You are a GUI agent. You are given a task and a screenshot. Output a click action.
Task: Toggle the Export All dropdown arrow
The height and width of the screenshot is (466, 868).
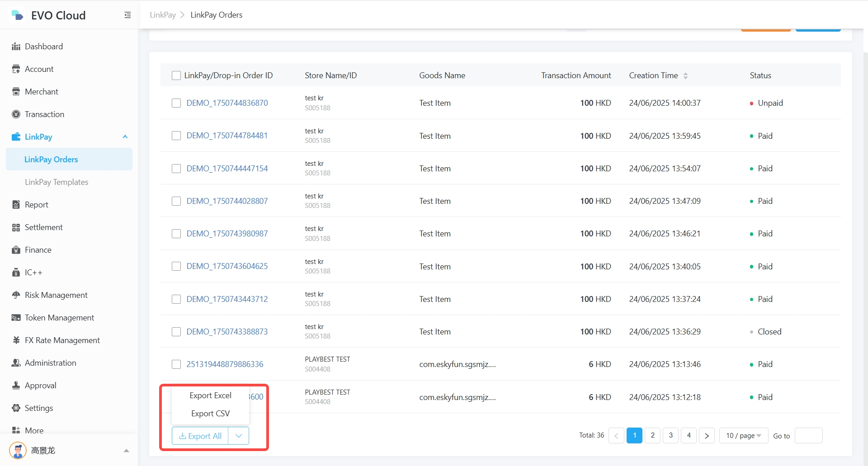point(239,436)
